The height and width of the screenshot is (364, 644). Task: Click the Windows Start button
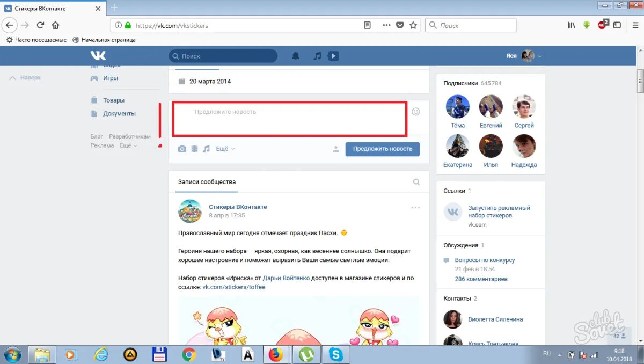pyautogui.click(x=12, y=354)
